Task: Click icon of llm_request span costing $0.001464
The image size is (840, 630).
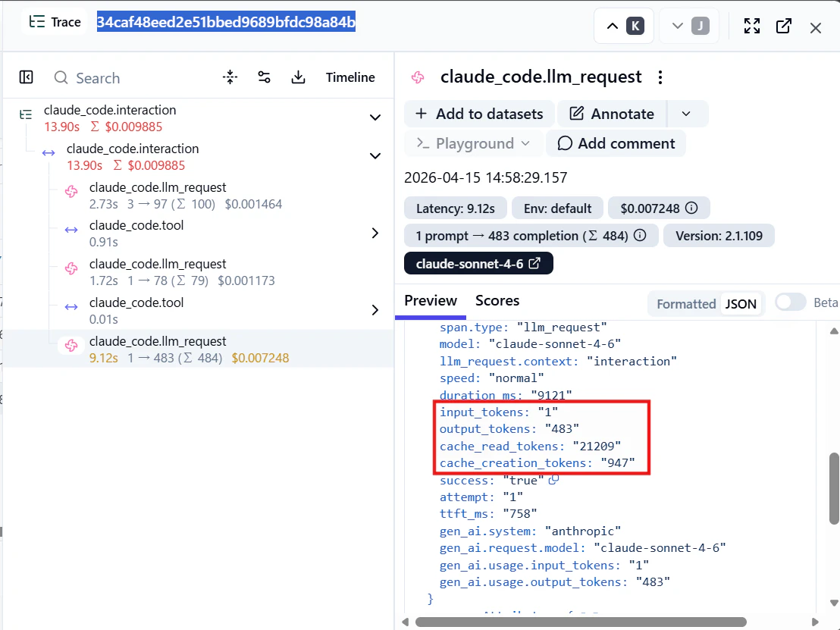Action: [x=71, y=191]
